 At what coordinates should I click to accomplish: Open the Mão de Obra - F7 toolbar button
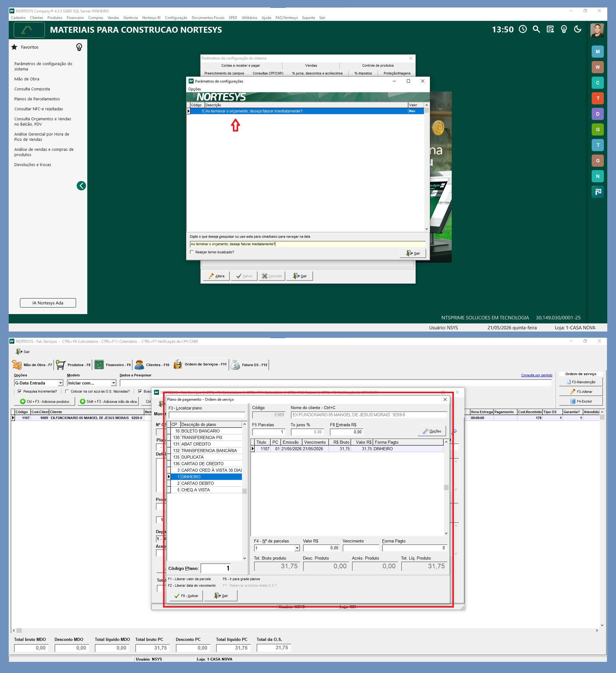[32, 365]
